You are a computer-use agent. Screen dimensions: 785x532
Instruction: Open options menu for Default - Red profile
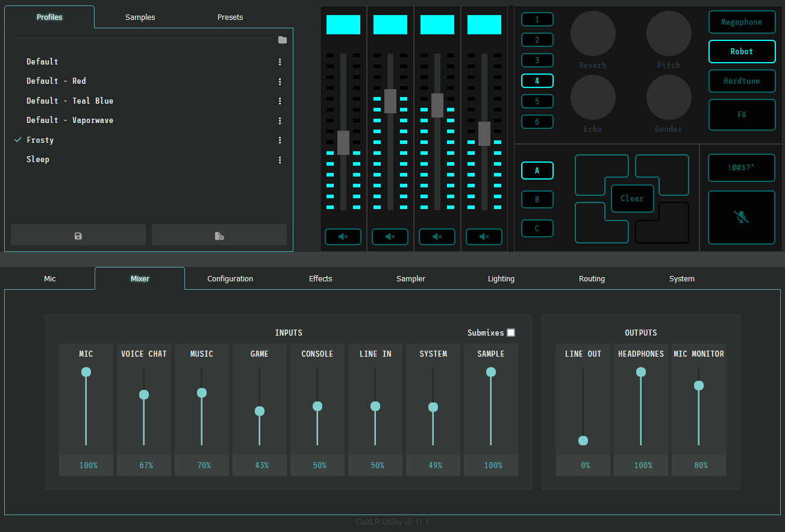pos(280,81)
